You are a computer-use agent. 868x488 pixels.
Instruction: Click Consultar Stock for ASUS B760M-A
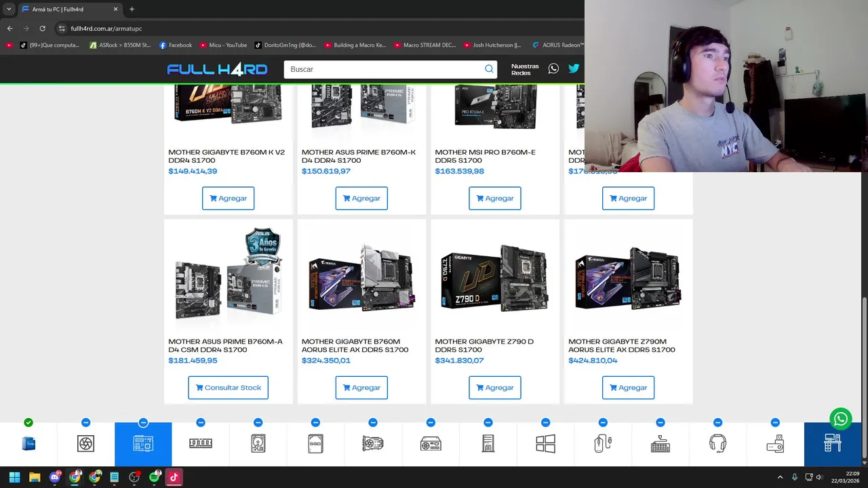tap(228, 388)
